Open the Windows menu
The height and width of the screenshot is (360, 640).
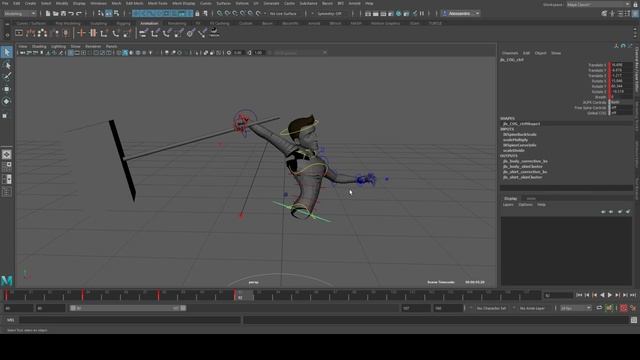[x=98, y=3]
